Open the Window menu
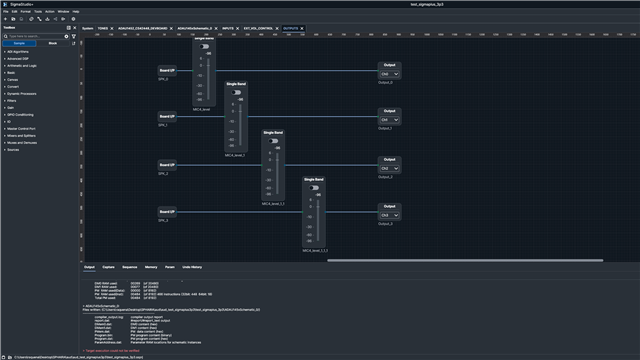Screen dimensions: 640x360 click(x=63, y=12)
